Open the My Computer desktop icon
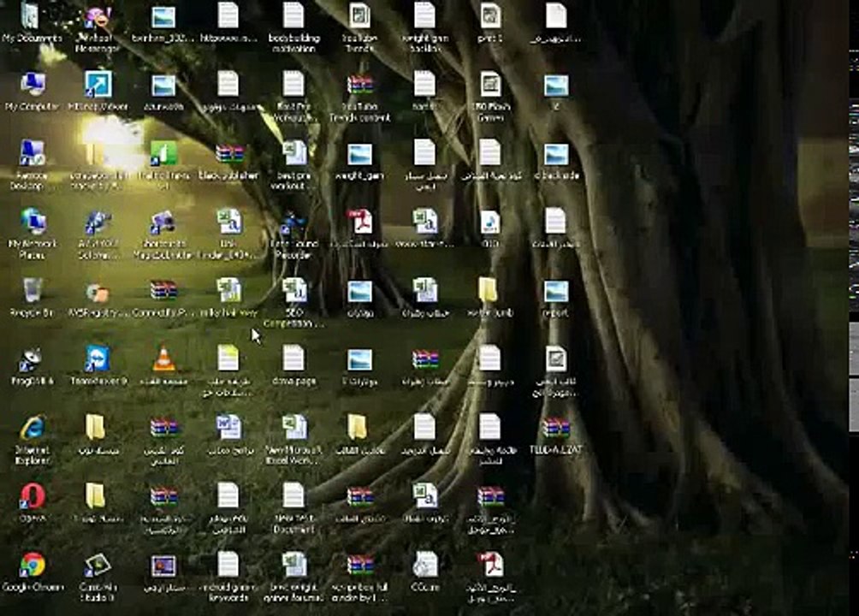Image resolution: width=859 pixels, height=616 pixels. 33,85
